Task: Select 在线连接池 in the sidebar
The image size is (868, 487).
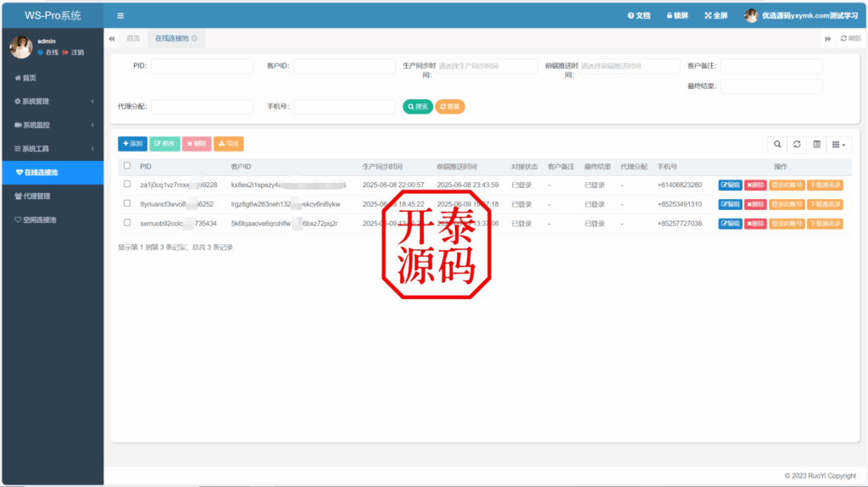Action: click(53, 173)
